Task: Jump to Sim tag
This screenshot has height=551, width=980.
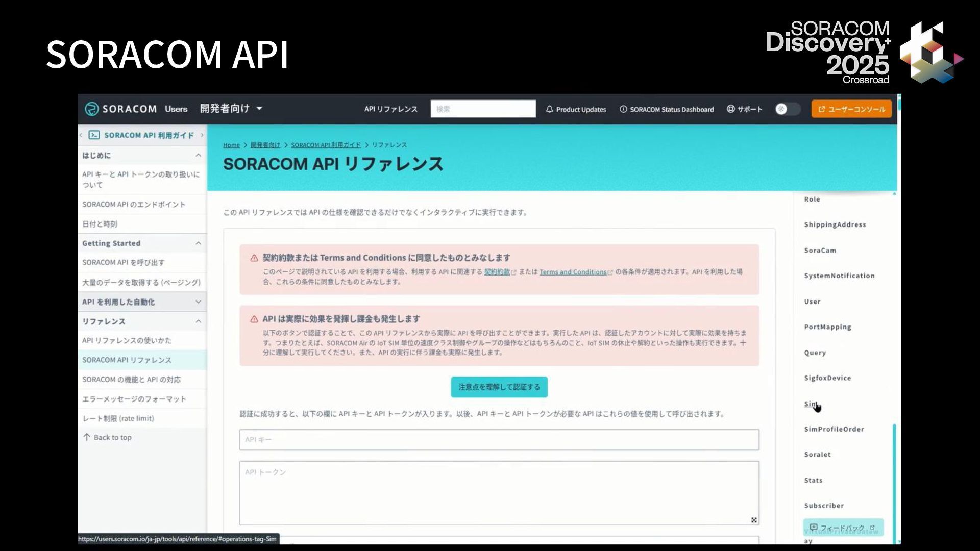Action: coord(810,404)
